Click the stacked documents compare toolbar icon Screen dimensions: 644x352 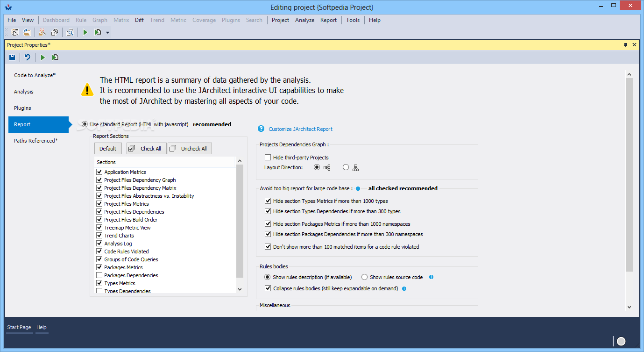[55, 32]
